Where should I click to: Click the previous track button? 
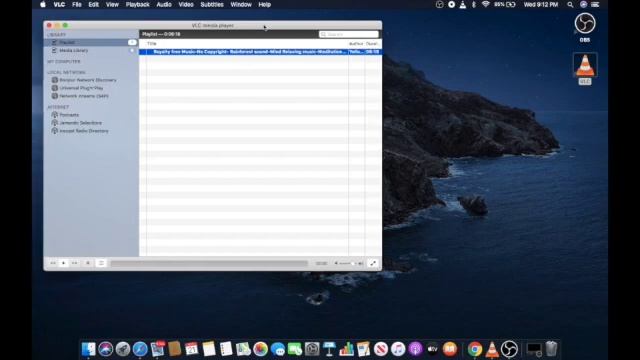(x=53, y=263)
